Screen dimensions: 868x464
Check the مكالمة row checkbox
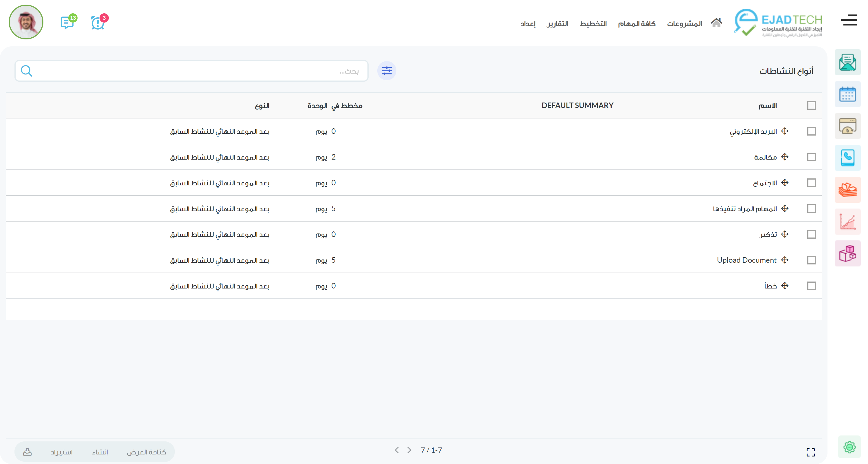[x=811, y=157]
